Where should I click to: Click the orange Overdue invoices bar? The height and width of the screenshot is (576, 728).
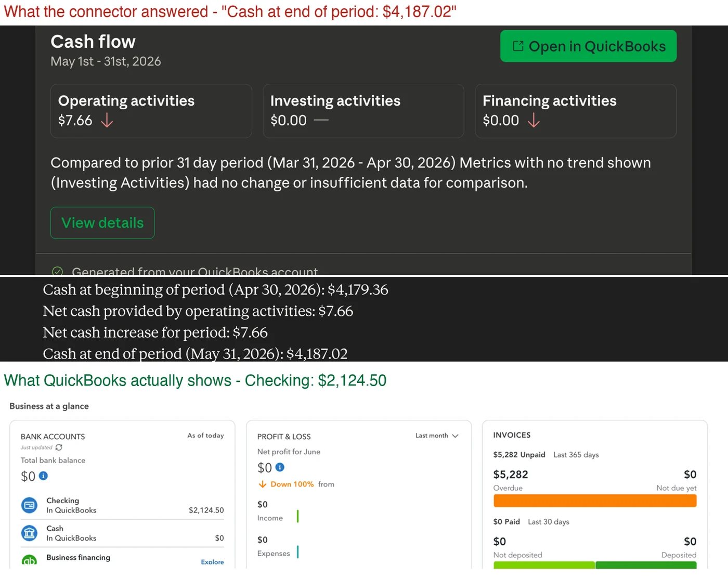[x=595, y=501]
